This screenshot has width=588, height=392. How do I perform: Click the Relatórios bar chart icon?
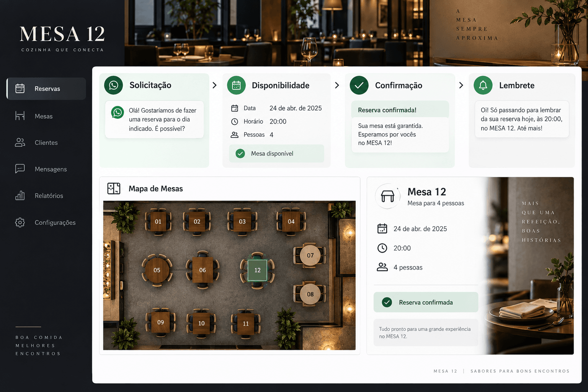pos(20,196)
